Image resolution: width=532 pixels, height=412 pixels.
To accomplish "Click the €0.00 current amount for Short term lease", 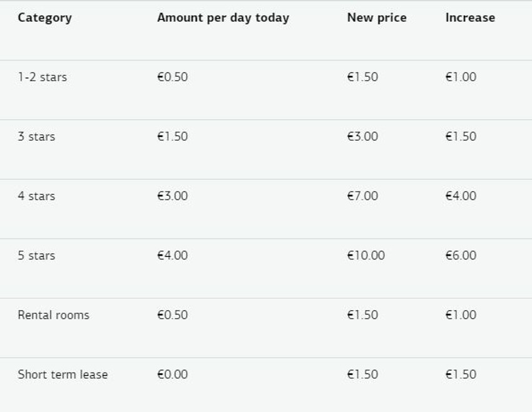I will [172, 374].
